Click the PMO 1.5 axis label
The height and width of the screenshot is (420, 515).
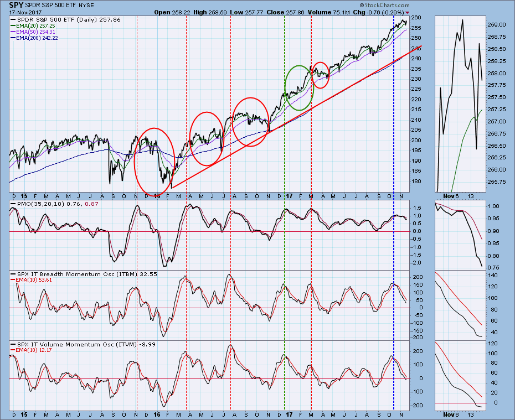coord(417,208)
